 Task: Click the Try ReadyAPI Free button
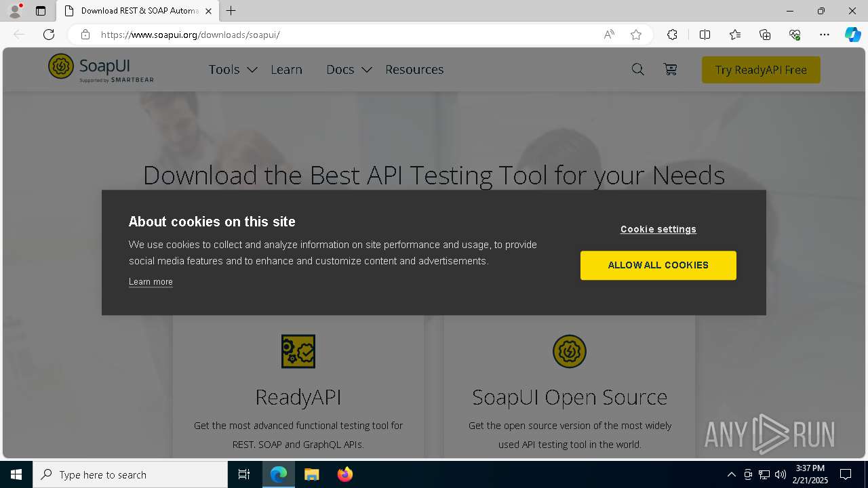click(x=761, y=70)
